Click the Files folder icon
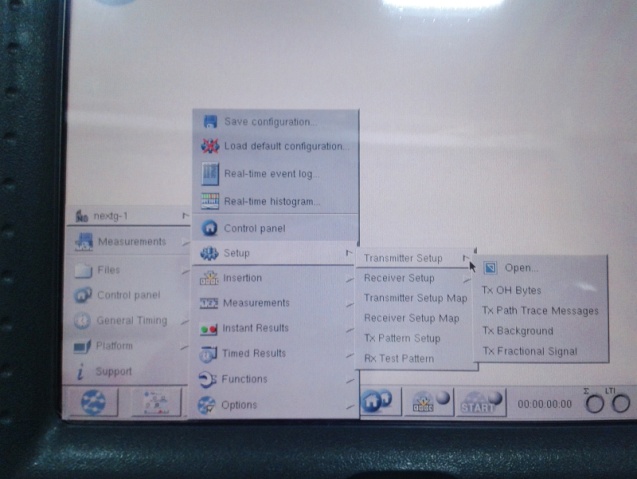Image resolution: width=637 pixels, height=479 pixels. [x=83, y=271]
